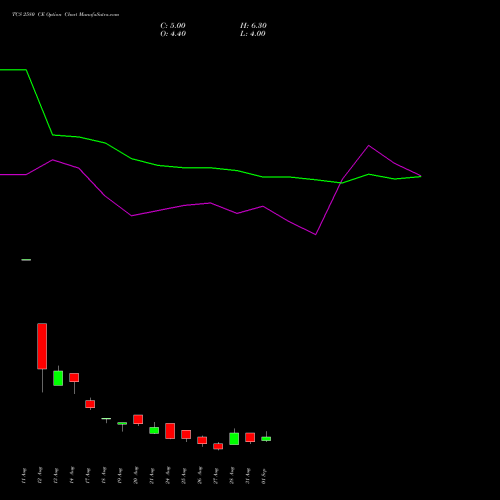Click the red 14 Aug candlestick
This screenshot has width=500, height=500.
[x=74, y=377]
